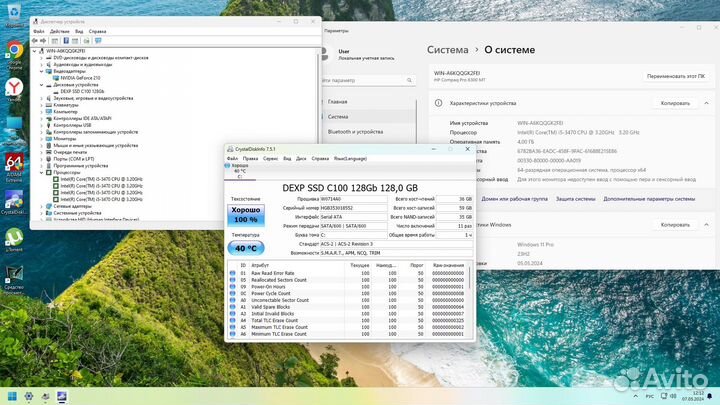The width and height of the screenshot is (720, 405).
Task: Open CrystalDiskInfo taskbar icon
Action: click(x=62, y=396)
